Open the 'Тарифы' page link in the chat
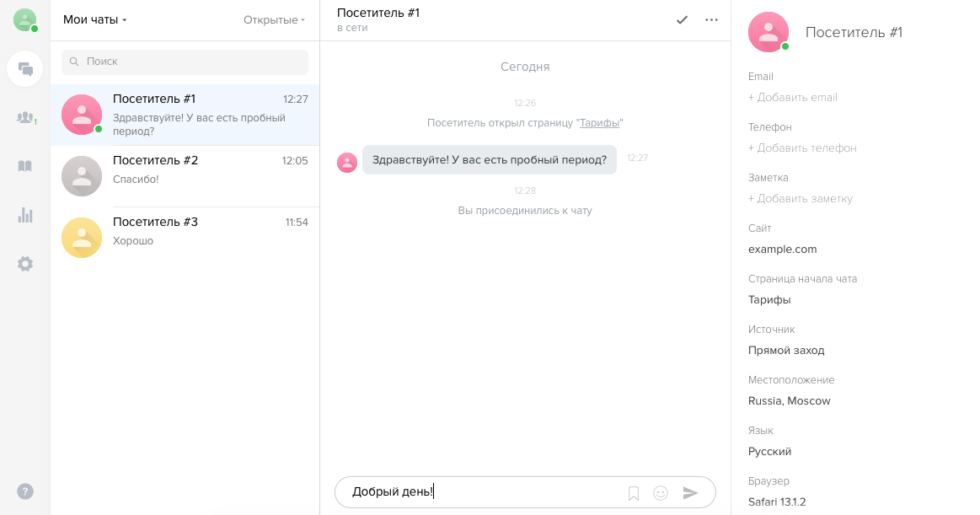The width and height of the screenshot is (980, 515). (600, 123)
